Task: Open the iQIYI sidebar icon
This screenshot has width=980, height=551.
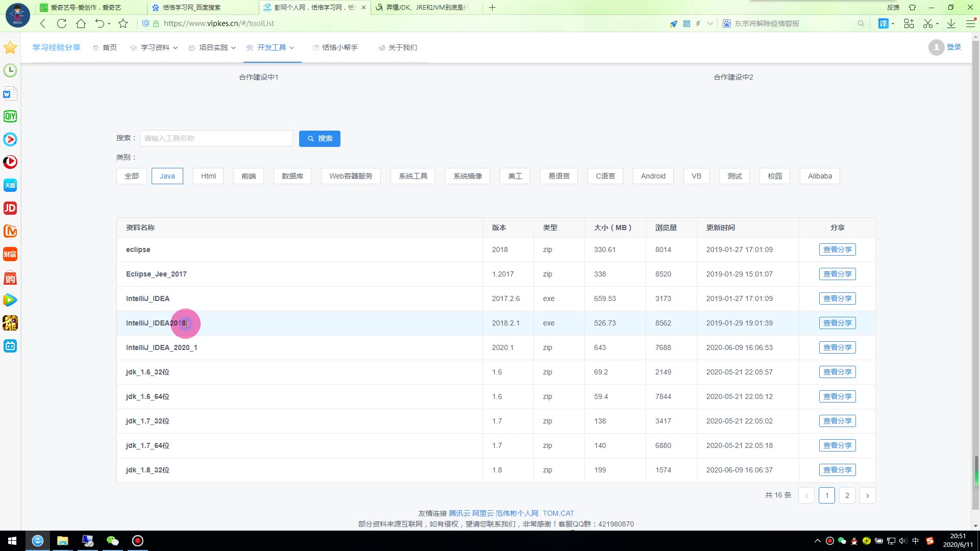Action: [x=10, y=116]
